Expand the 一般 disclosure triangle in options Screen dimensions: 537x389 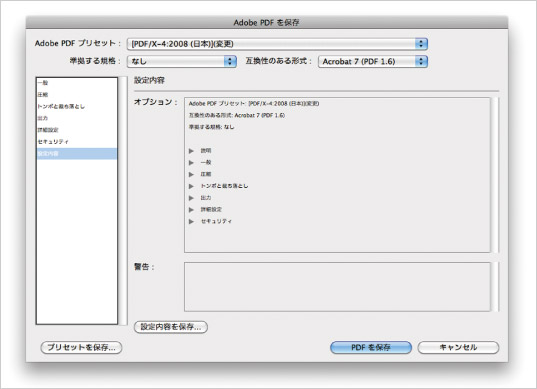pos(191,162)
